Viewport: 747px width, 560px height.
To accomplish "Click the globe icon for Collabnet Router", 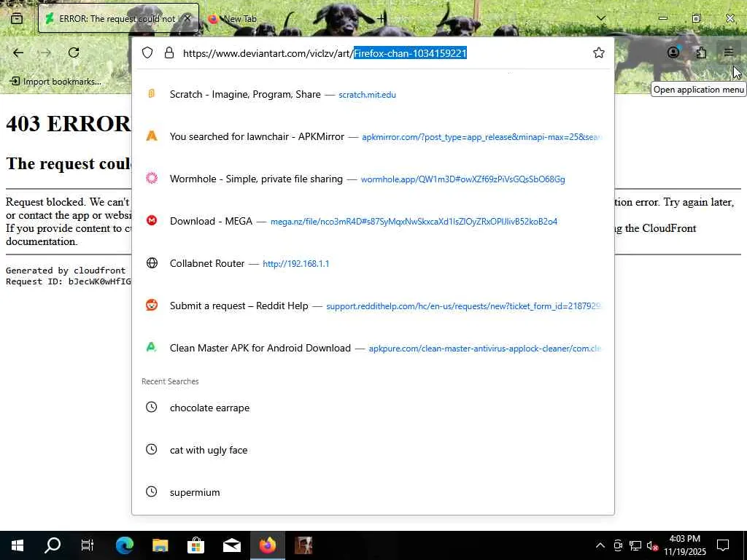I will pos(152,262).
